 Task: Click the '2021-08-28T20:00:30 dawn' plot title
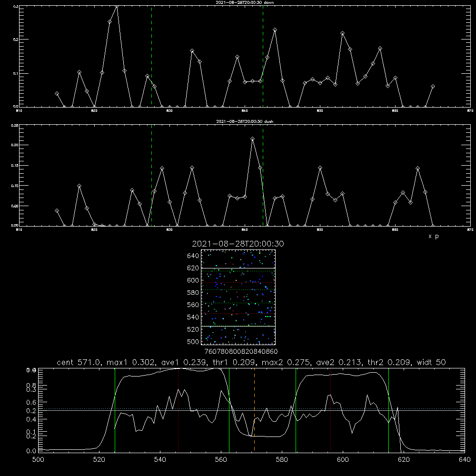[x=245, y=2]
